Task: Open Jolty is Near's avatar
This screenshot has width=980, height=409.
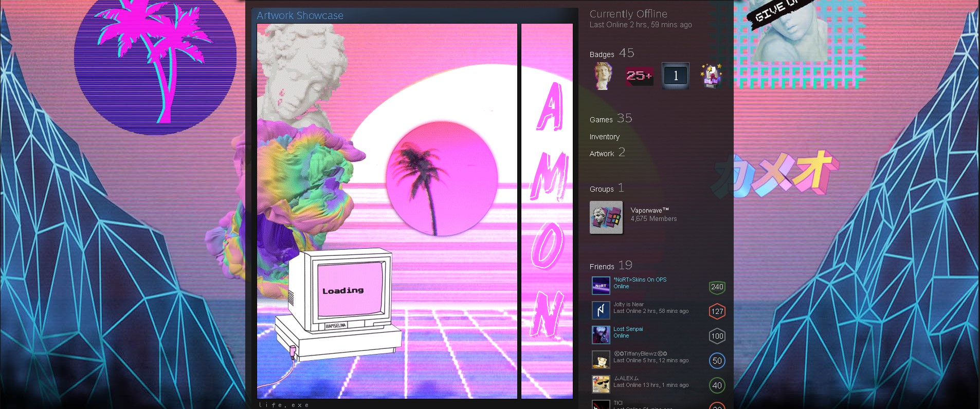Action: [601, 310]
